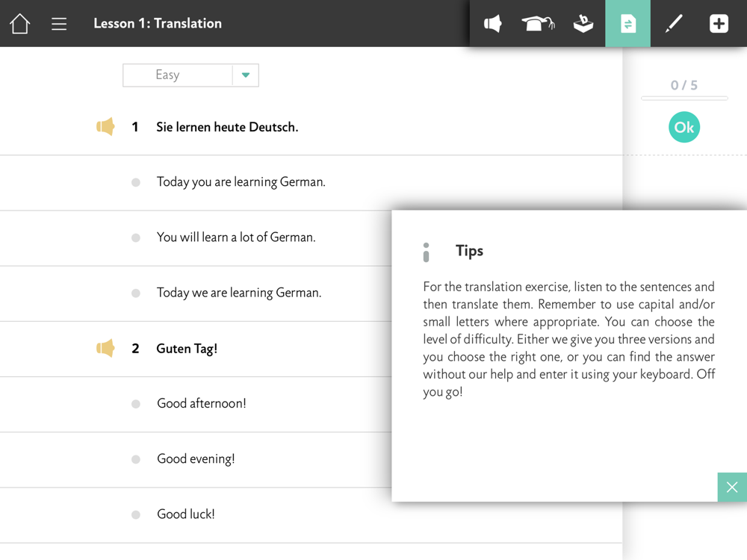This screenshot has width=747, height=560.
Task: Click the Tips info icon
Action: (x=426, y=252)
